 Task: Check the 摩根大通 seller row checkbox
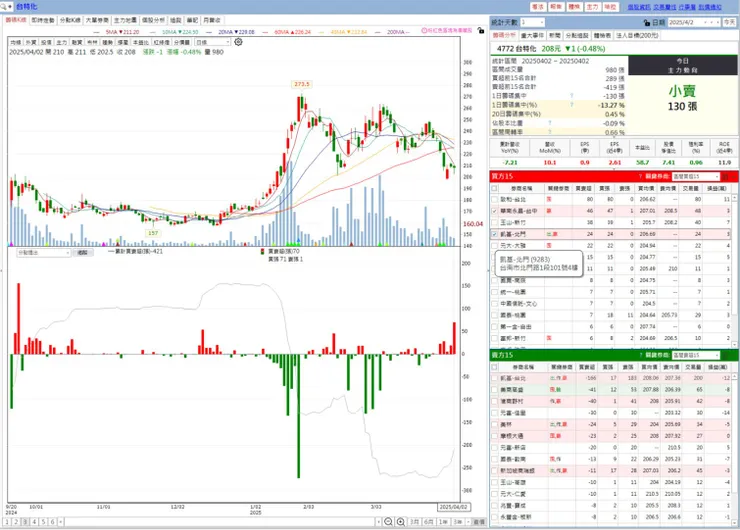(x=494, y=436)
